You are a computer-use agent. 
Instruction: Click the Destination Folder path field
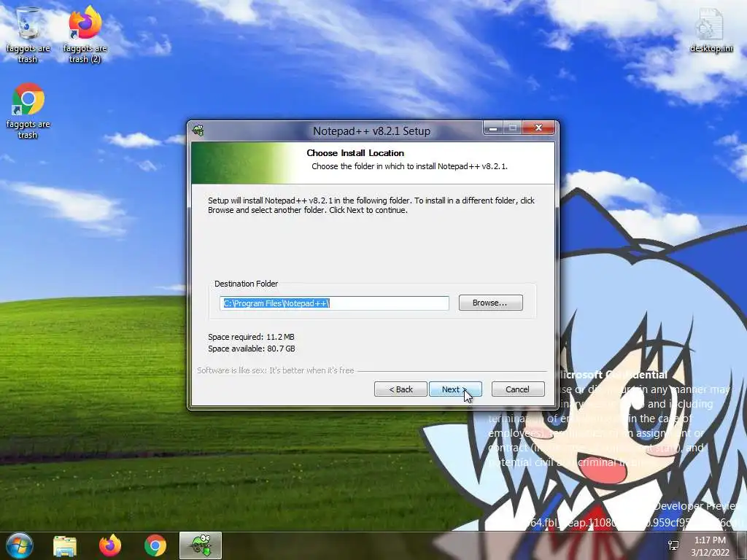[334, 303]
